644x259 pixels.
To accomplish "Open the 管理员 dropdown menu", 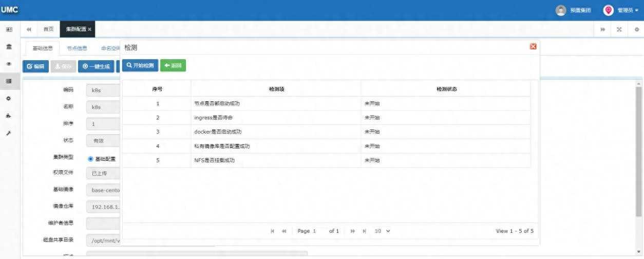I will [628, 10].
